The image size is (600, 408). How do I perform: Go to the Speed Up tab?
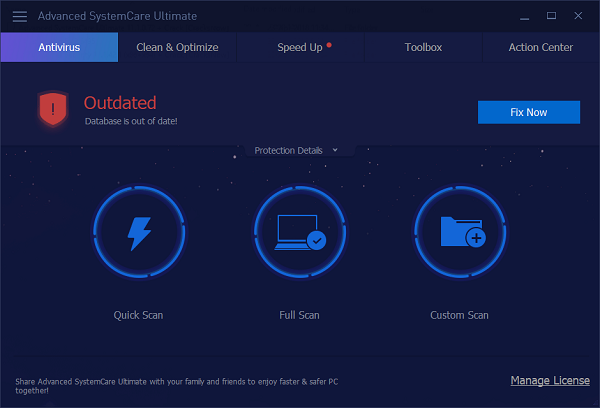(x=300, y=47)
